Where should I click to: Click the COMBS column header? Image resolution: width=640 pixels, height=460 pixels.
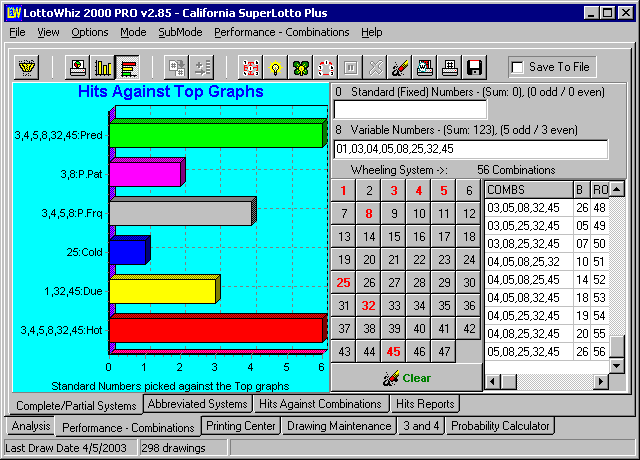(x=529, y=190)
